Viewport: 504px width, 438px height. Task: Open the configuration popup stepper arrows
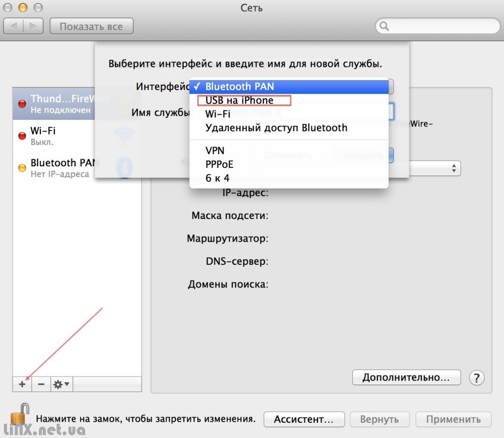453,168
